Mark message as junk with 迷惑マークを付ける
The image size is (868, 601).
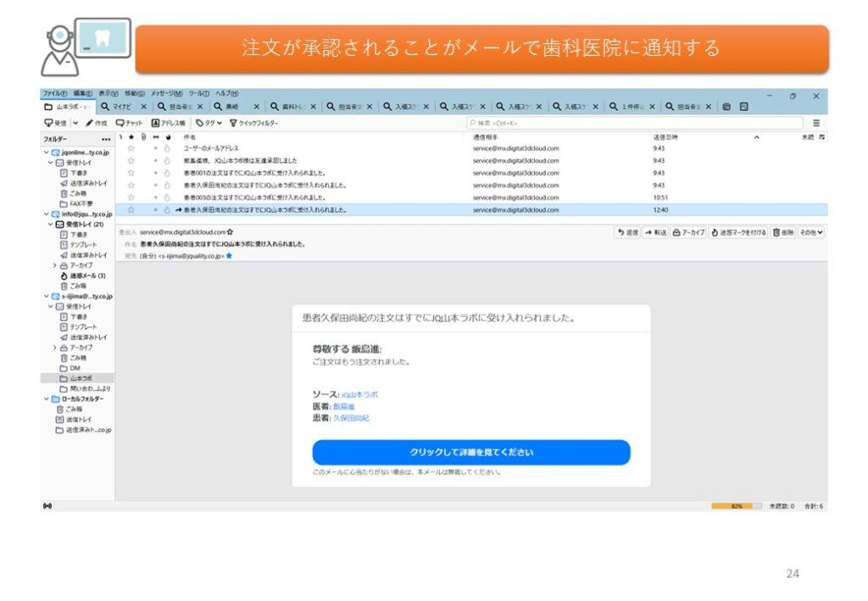click(738, 232)
